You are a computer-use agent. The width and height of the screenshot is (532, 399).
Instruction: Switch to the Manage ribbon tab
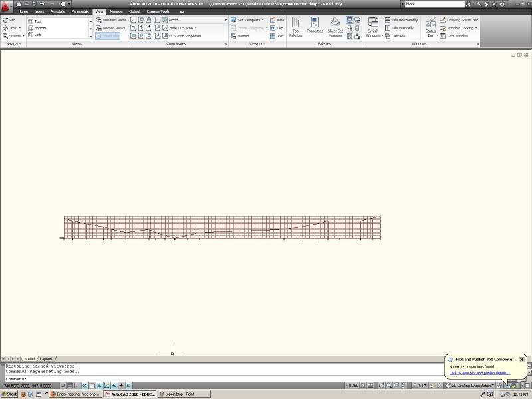(x=116, y=11)
